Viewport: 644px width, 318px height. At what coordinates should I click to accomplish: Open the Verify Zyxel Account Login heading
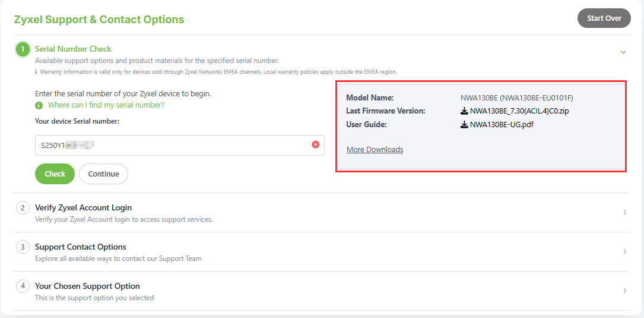(83, 207)
